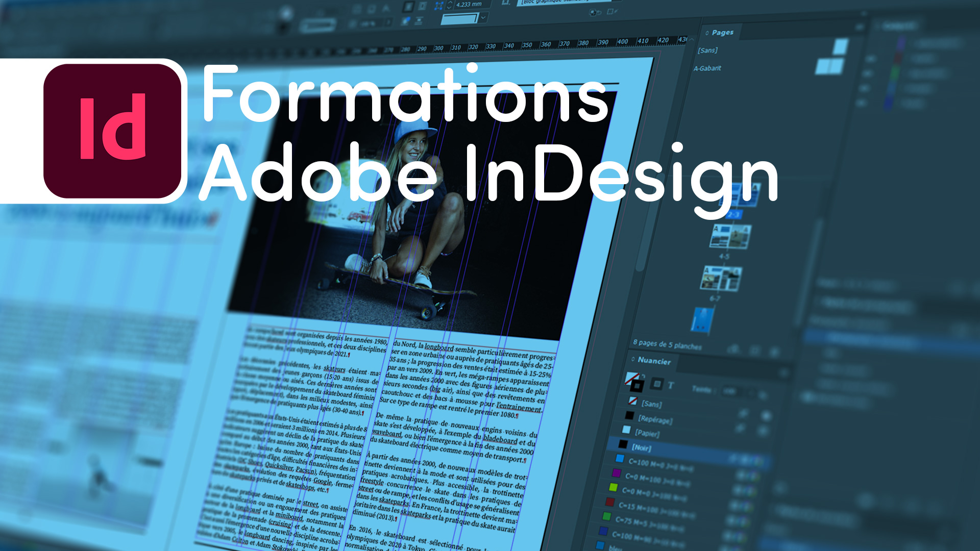Click the 4.233 mm value field

pyautogui.click(x=472, y=4)
